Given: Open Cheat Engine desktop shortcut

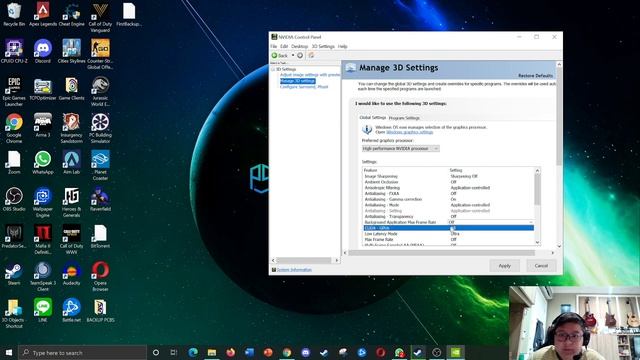Looking at the screenshot, I should [x=71, y=14].
